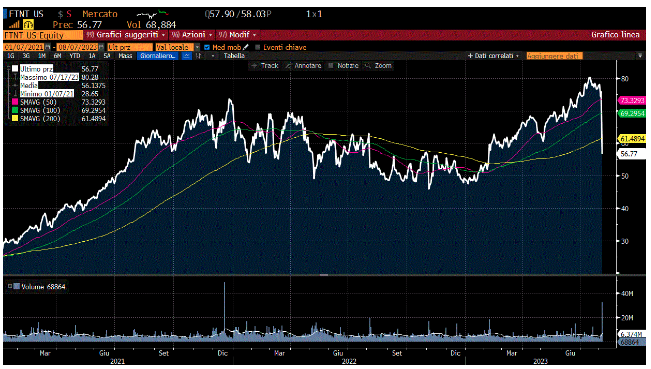The width and height of the screenshot is (651, 369).
Task: Select the divider handle between price and volume panels
Action: coord(324,275)
